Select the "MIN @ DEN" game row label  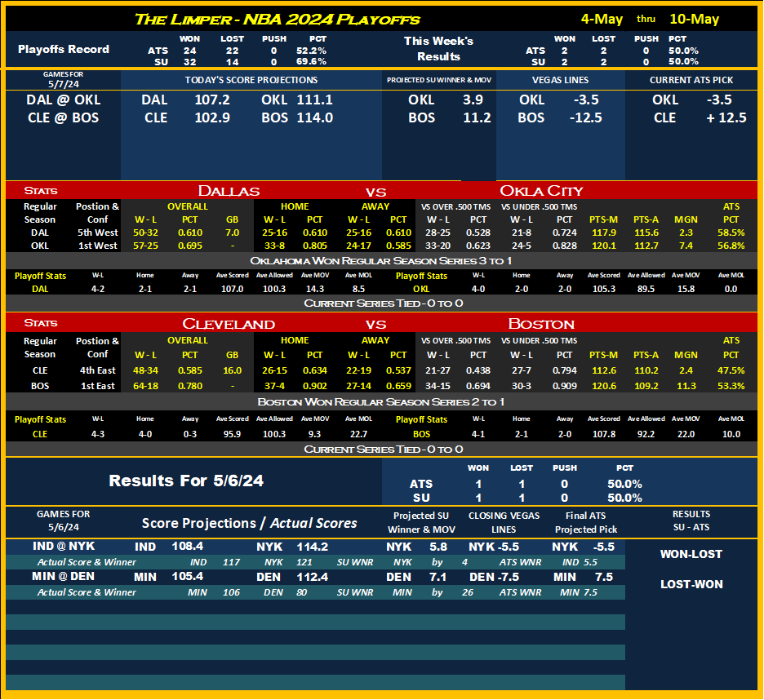64,577
